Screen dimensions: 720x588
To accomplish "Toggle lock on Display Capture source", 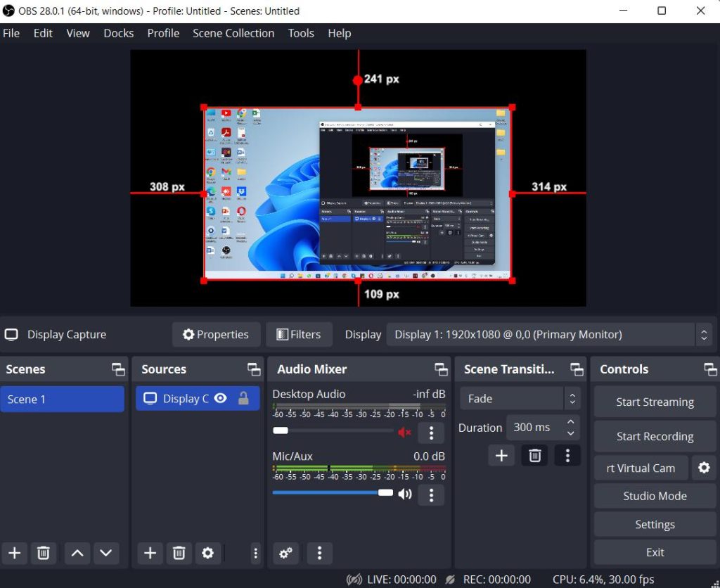I will click(243, 398).
